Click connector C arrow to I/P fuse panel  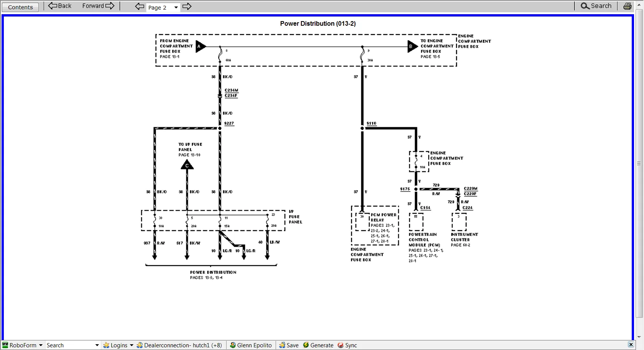(187, 165)
